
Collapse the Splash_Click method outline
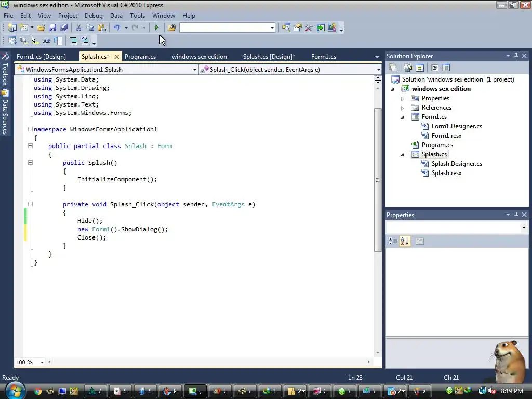click(30, 204)
